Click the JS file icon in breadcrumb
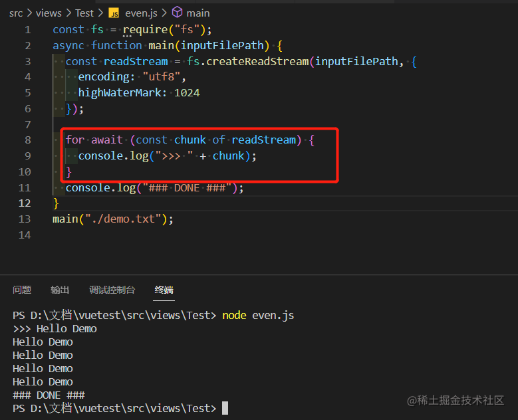 pos(114,13)
